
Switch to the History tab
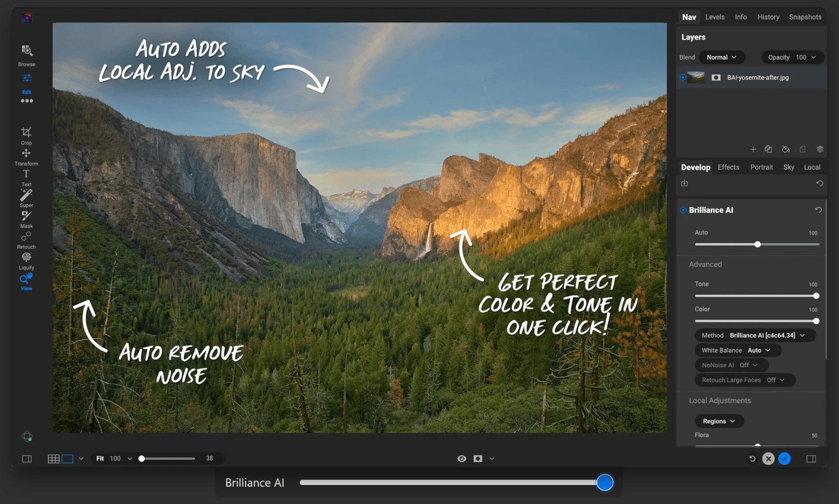point(769,17)
